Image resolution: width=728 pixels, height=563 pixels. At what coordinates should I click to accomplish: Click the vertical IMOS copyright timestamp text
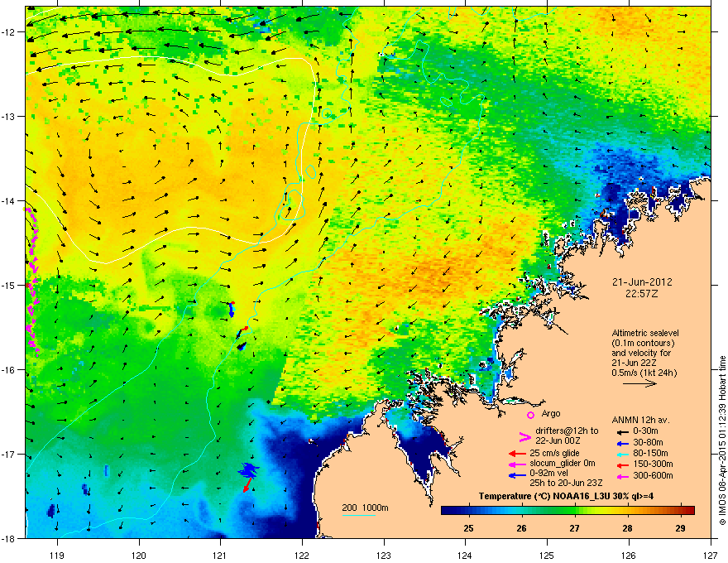(x=722, y=440)
